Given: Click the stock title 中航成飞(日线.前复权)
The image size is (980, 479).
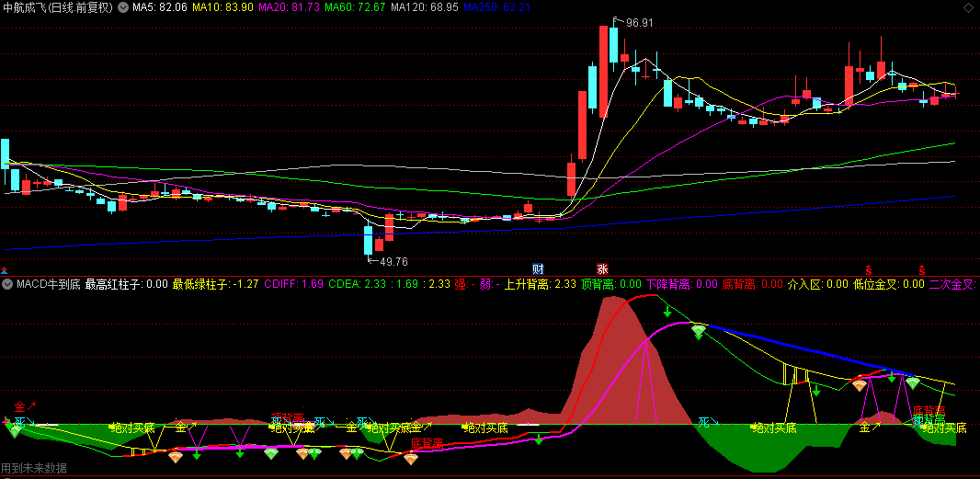Looking at the screenshot, I should pos(59,7).
